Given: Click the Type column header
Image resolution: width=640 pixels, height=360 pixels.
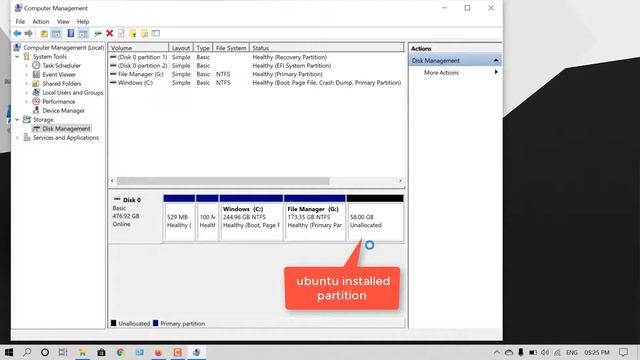Looking at the screenshot, I should click(x=202, y=48).
